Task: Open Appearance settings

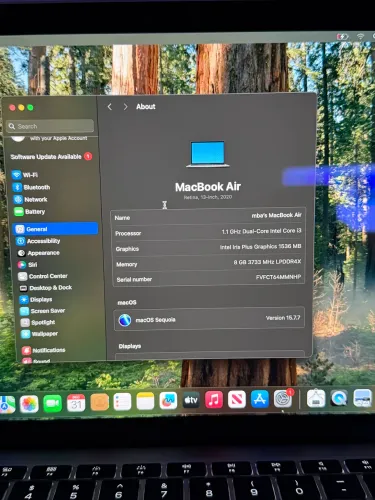Action: 38,253
